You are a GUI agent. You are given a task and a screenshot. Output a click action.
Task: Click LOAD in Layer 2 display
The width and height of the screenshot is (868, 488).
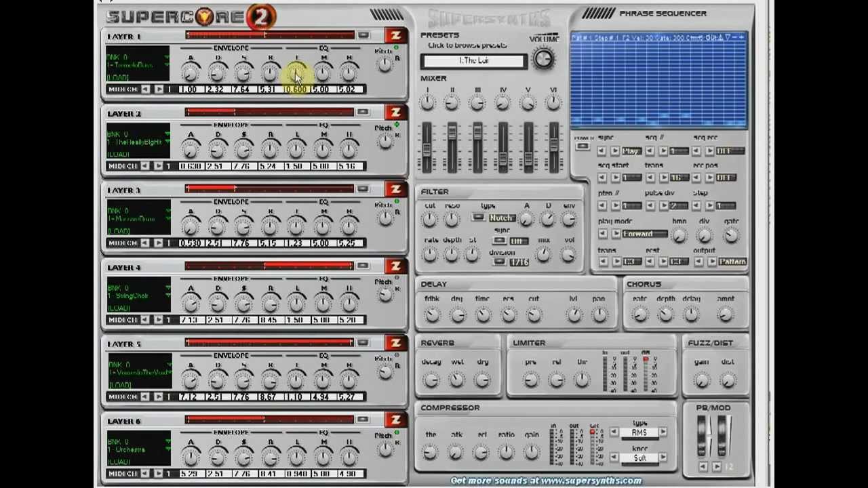pos(119,154)
